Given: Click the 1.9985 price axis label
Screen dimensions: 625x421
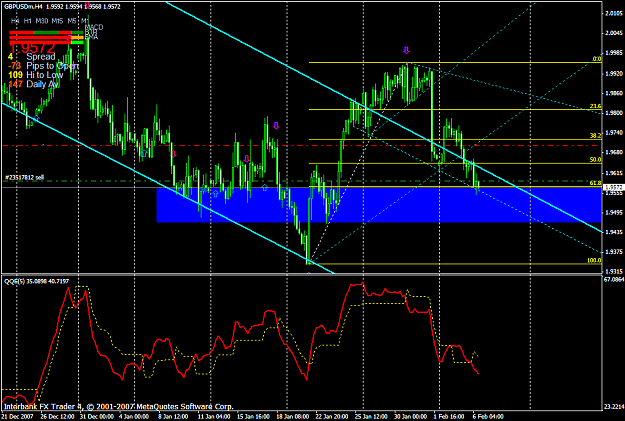Looking at the screenshot, I should click(x=614, y=53).
